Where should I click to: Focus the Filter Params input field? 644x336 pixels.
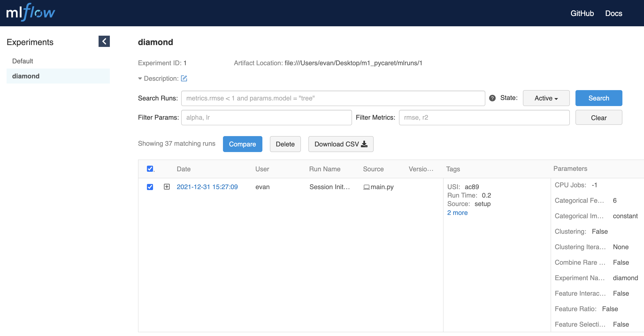coord(267,118)
